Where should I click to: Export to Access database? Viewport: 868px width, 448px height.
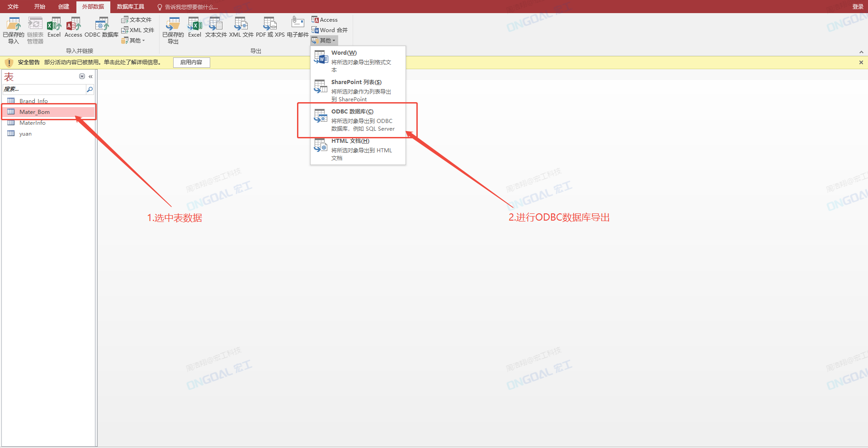point(325,20)
